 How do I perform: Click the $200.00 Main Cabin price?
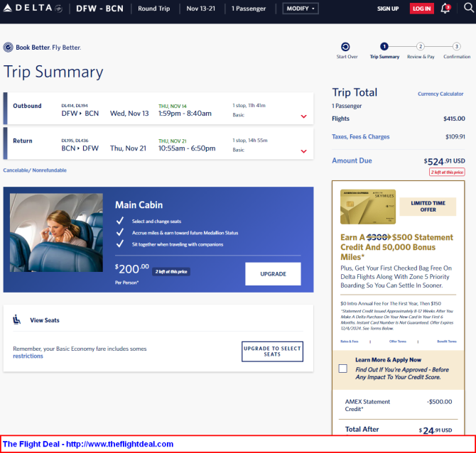pos(131,269)
